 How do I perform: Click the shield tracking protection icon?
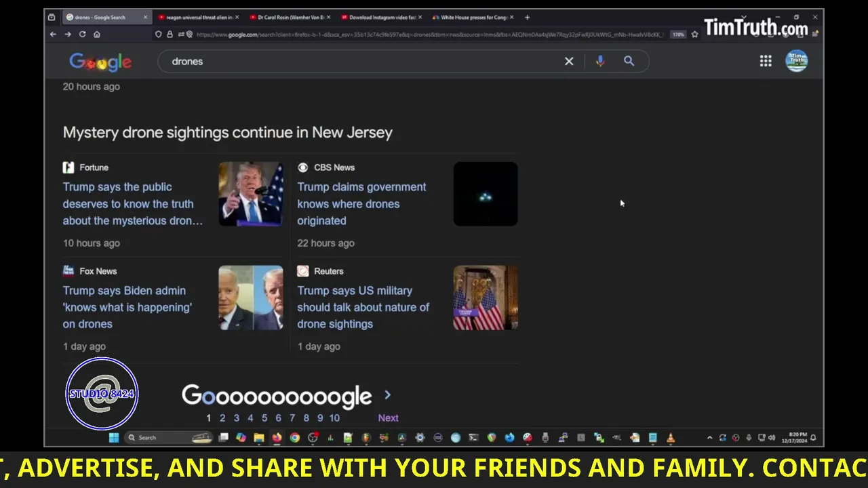coord(158,35)
